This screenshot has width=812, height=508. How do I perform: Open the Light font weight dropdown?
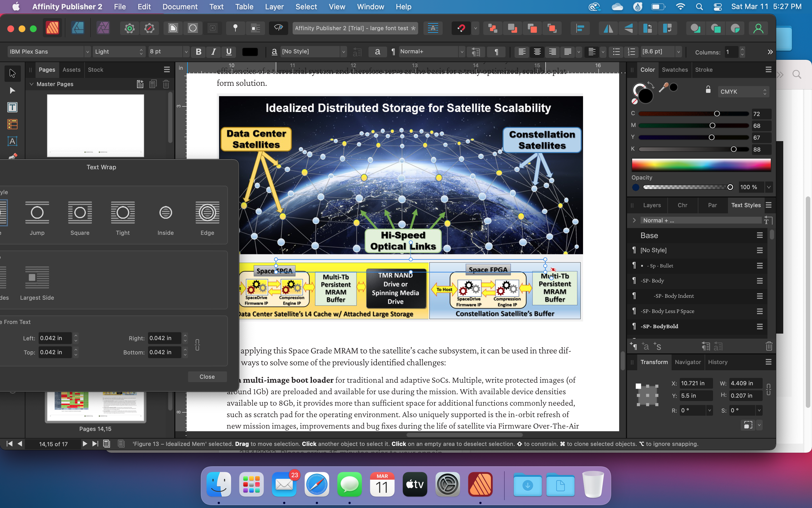pyautogui.click(x=119, y=52)
